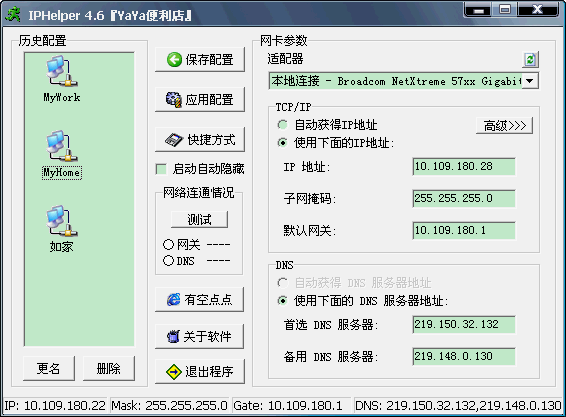Click the 有空点点 web link button
566x417 pixels.
click(199, 299)
